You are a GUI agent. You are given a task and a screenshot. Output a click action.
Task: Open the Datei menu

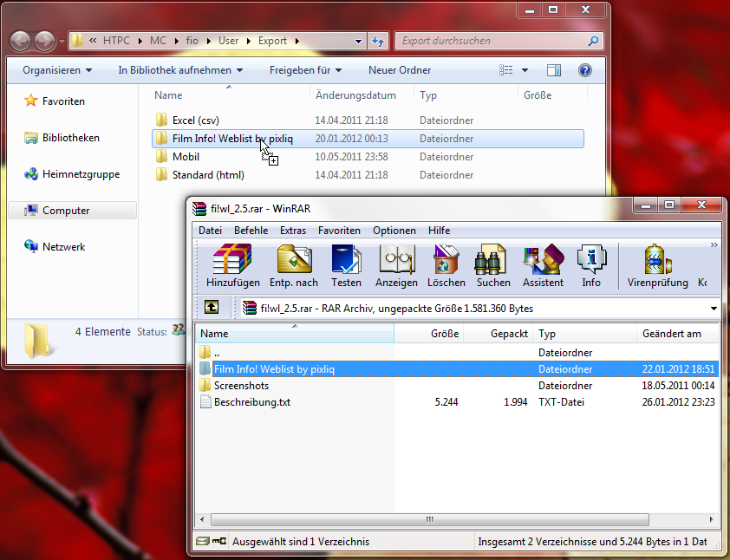[210, 231]
